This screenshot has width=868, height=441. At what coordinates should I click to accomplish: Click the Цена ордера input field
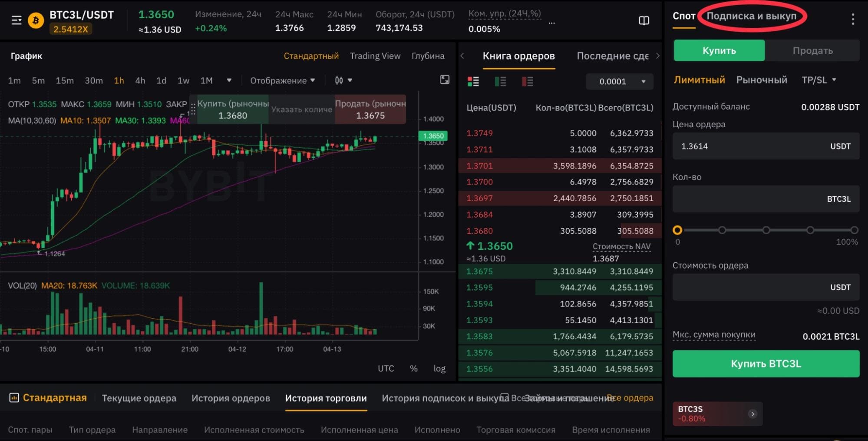766,146
